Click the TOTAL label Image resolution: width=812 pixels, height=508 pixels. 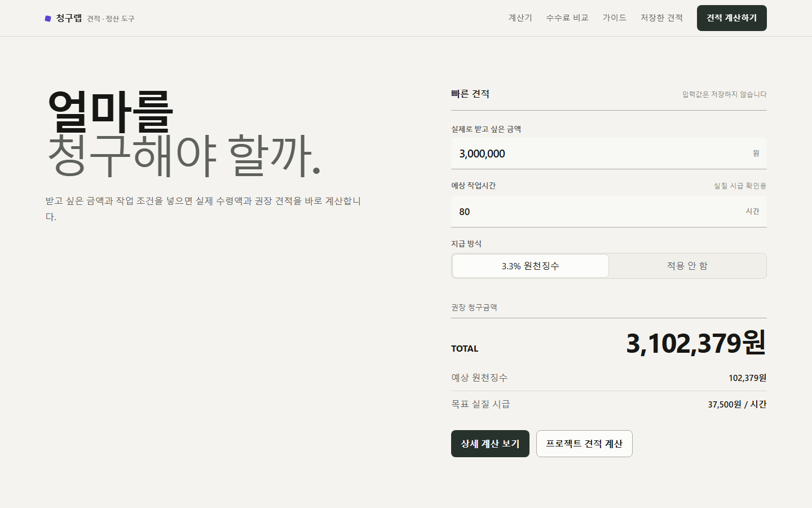coord(465,349)
